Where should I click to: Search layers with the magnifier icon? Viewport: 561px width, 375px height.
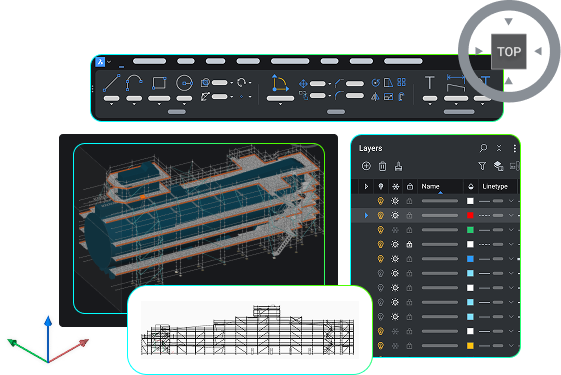click(x=483, y=148)
